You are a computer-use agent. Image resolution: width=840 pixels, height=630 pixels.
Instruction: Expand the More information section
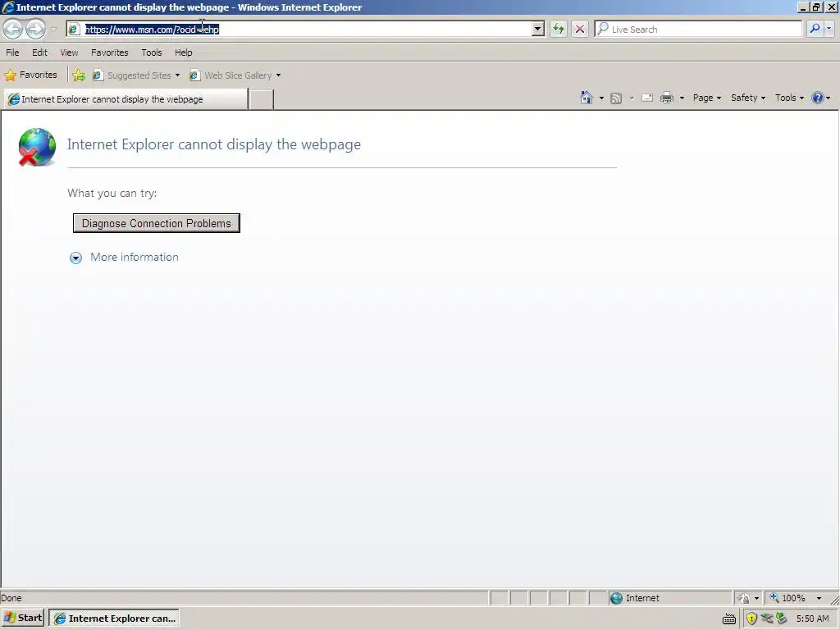(125, 258)
